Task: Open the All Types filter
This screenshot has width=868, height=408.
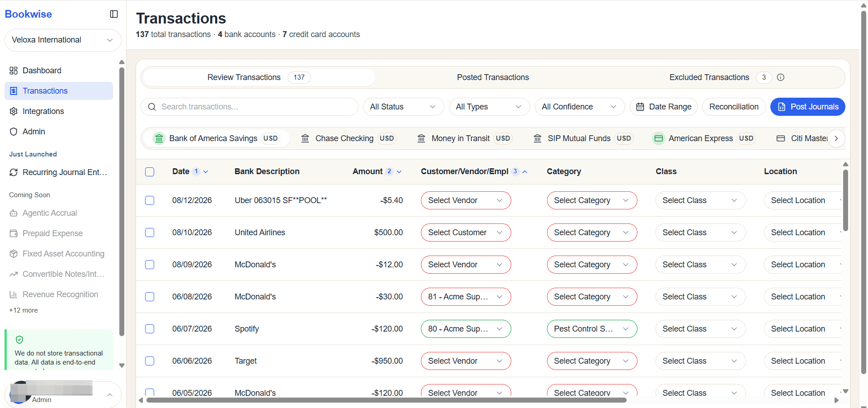Action: tap(490, 107)
